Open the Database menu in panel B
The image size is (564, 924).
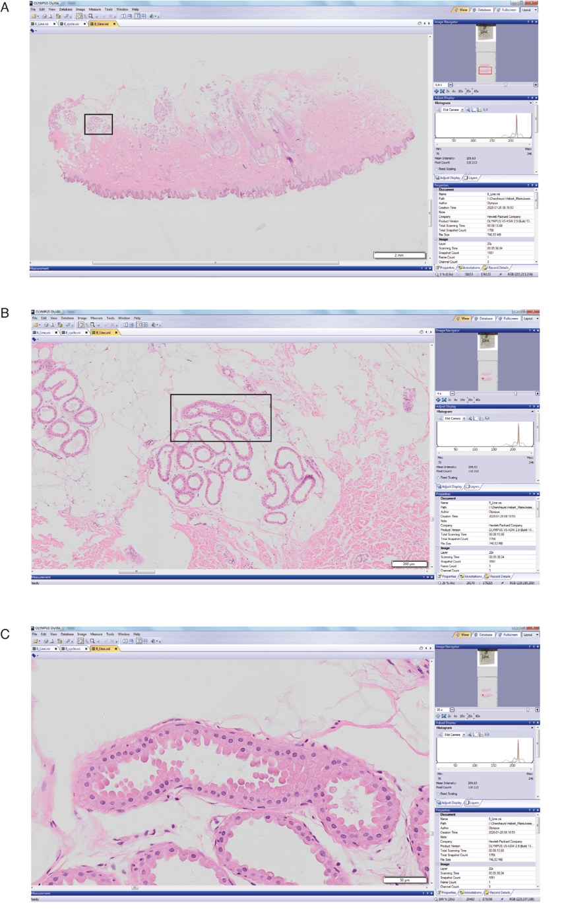coord(67,318)
